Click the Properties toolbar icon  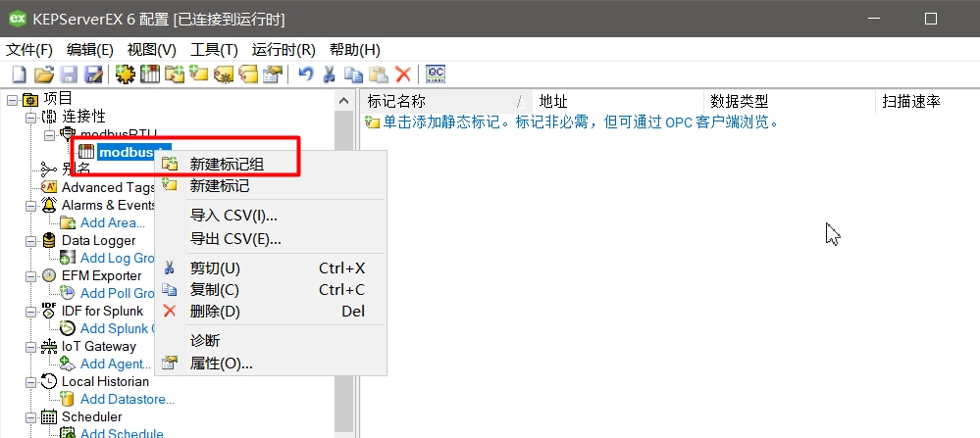click(273, 74)
